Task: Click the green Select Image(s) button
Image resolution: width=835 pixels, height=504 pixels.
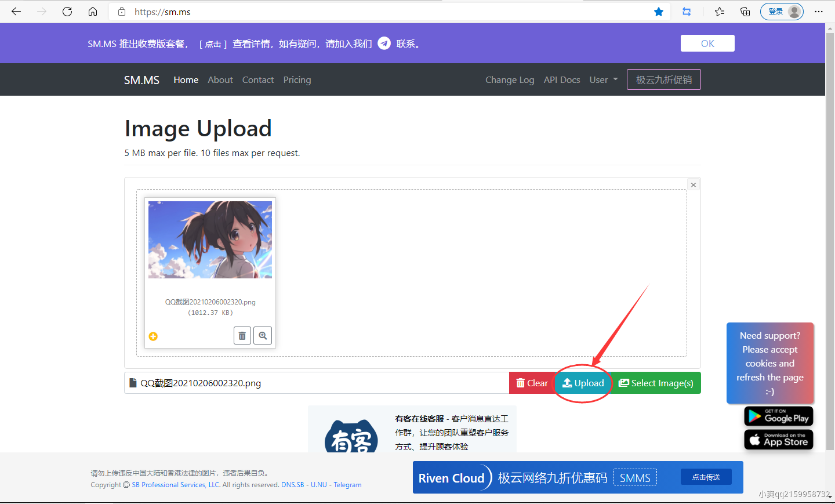Action: tap(656, 383)
